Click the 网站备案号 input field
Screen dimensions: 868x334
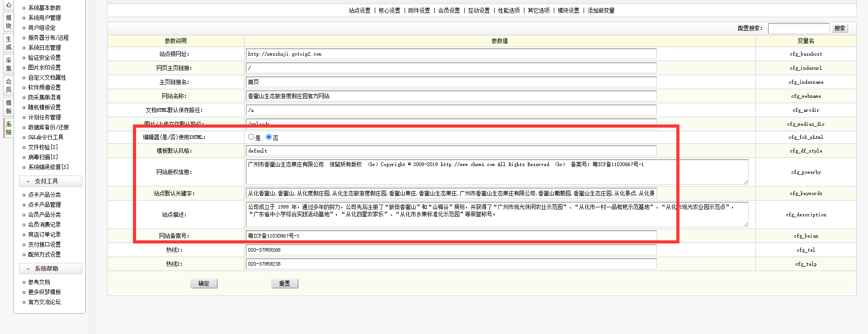[451, 236]
